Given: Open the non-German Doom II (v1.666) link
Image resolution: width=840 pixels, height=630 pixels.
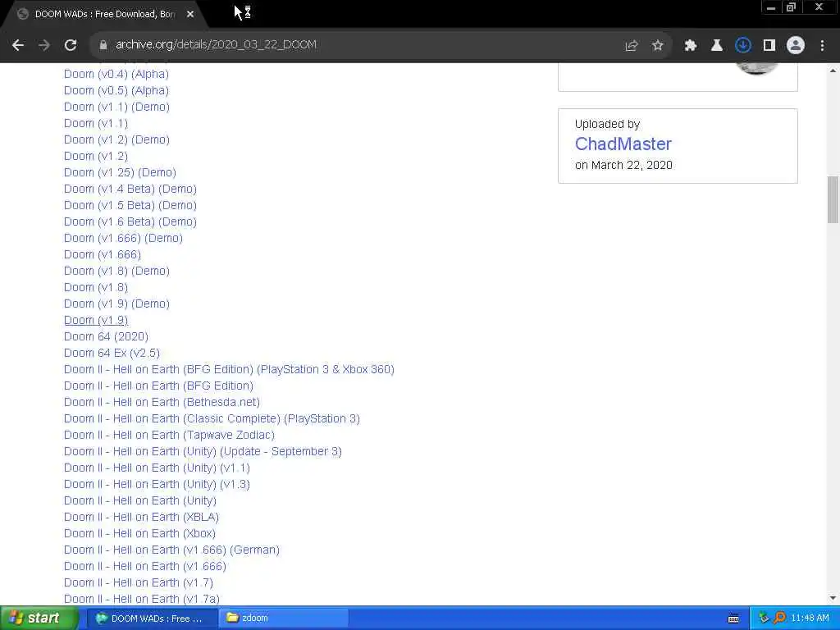Looking at the screenshot, I should point(144,566).
